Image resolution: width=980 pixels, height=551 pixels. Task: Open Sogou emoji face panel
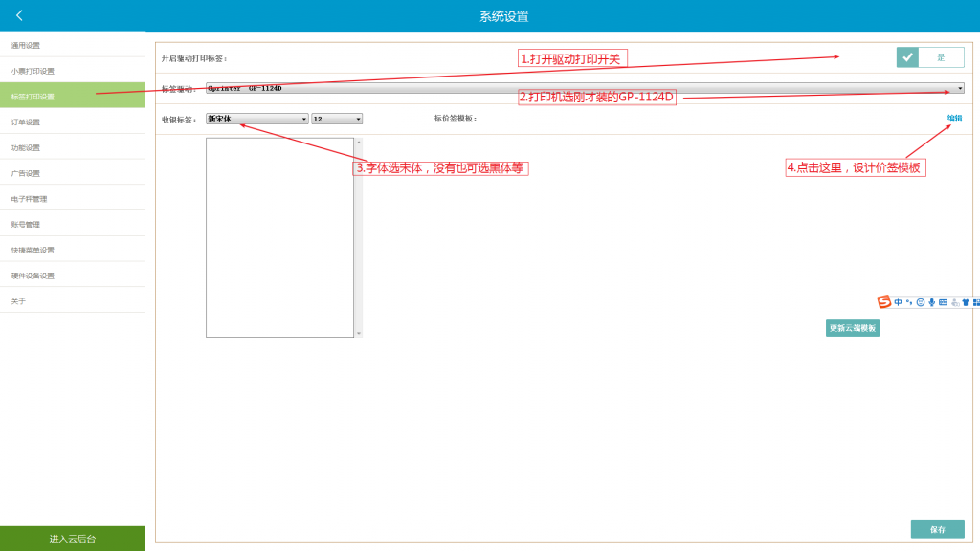click(x=921, y=302)
